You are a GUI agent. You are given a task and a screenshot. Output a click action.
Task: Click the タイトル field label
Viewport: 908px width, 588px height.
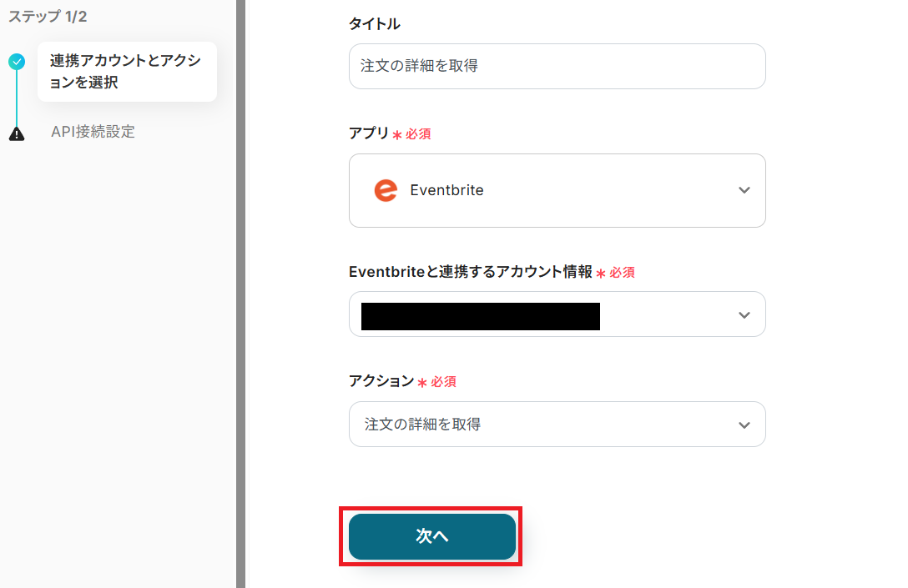[x=374, y=24]
